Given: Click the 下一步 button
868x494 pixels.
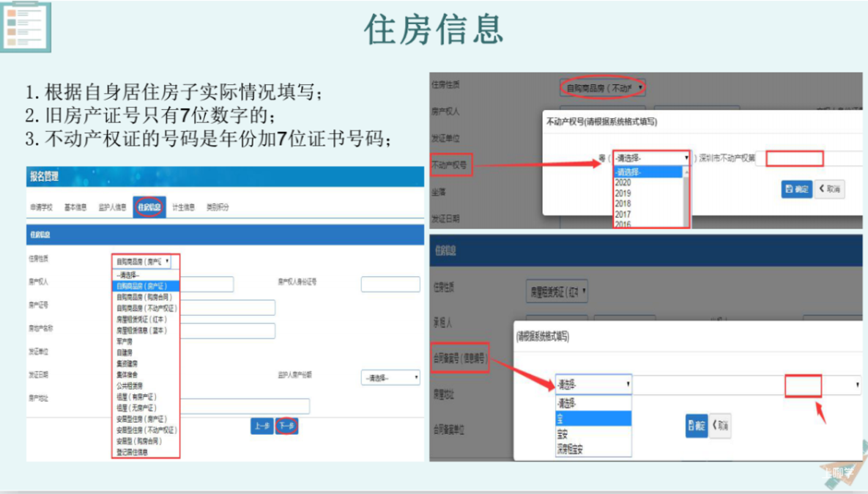Looking at the screenshot, I should pyautogui.click(x=286, y=426).
